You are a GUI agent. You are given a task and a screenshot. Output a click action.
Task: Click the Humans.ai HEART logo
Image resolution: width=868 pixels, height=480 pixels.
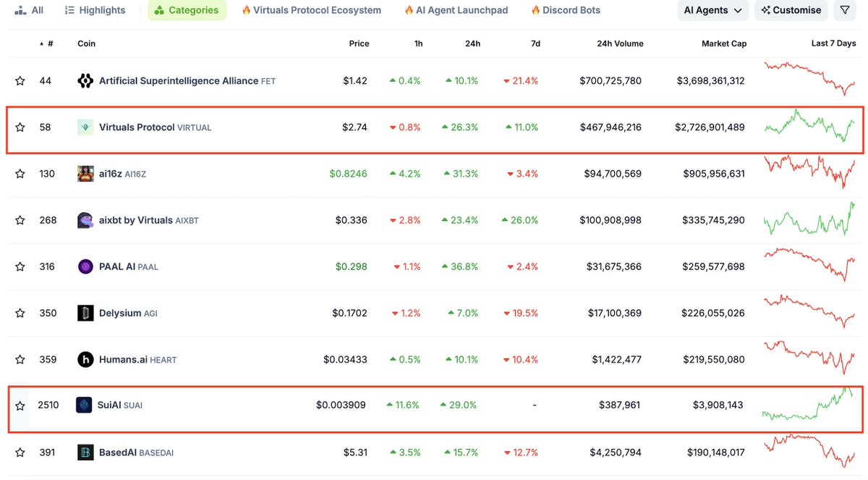(85, 359)
